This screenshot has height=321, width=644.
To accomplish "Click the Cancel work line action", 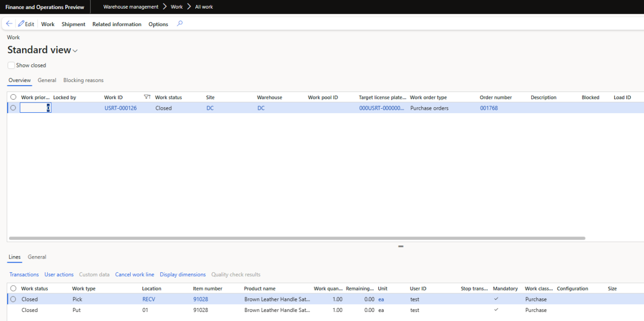I will point(134,274).
